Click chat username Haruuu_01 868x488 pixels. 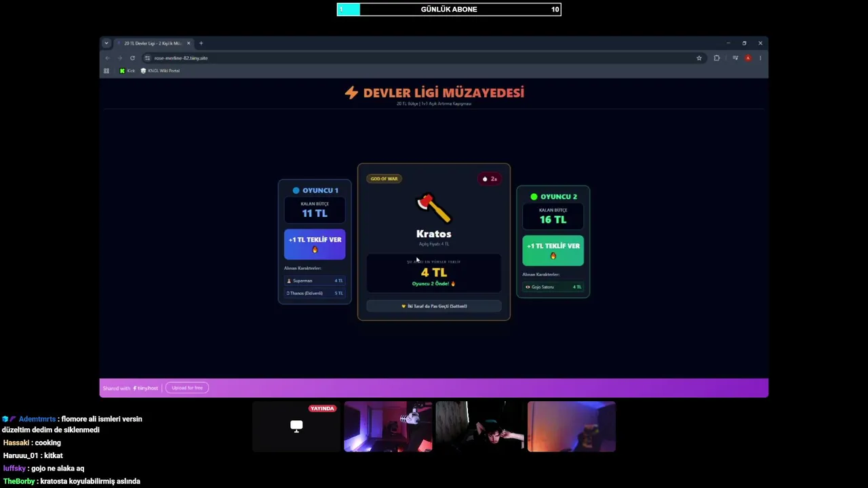point(20,455)
